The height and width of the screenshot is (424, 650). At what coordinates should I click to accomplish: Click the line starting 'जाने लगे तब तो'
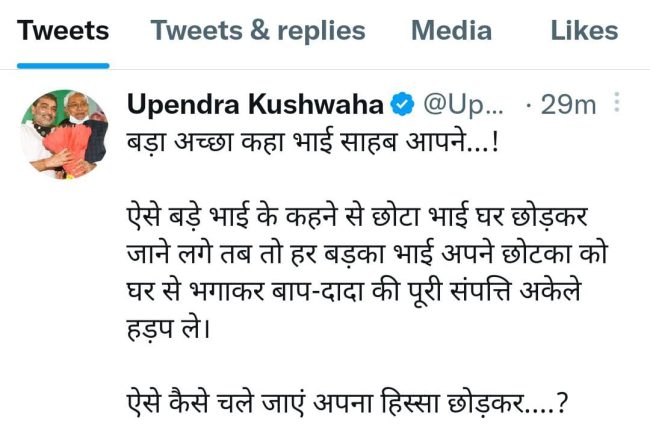[x=367, y=252]
